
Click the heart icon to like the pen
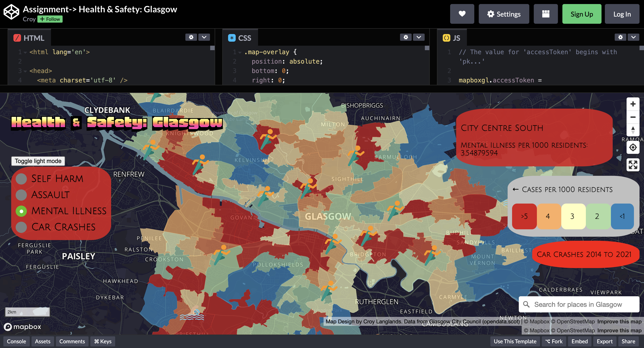(462, 14)
